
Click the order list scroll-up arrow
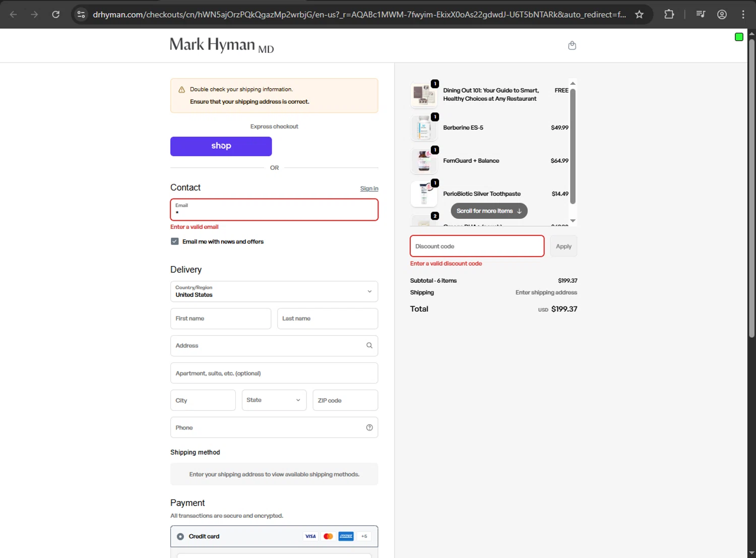(573, 83)
